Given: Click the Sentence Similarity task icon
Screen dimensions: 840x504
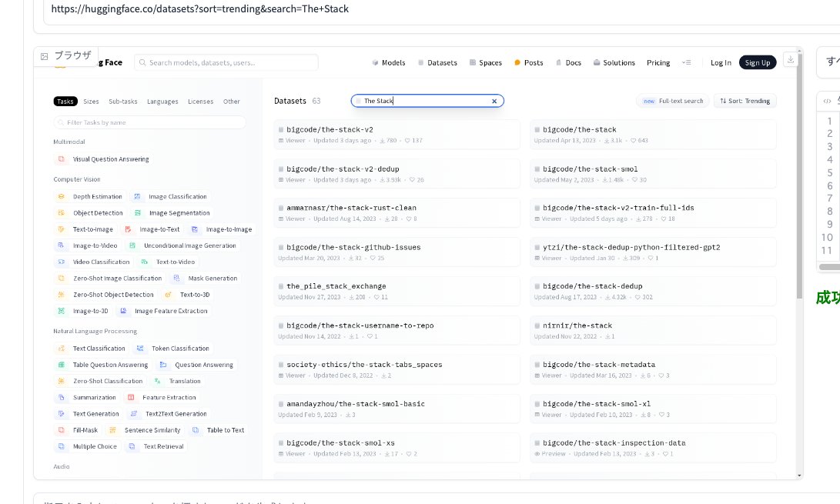Looking at the screenshot, I should (x=112, y=430).
